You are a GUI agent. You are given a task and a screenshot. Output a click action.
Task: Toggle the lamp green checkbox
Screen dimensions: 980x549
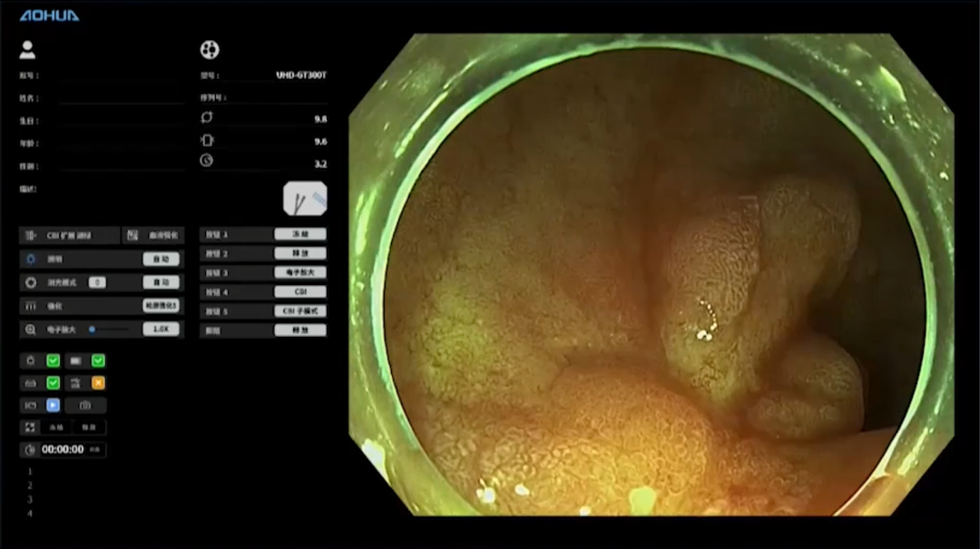pyautogui.click(x=54, y=361)
